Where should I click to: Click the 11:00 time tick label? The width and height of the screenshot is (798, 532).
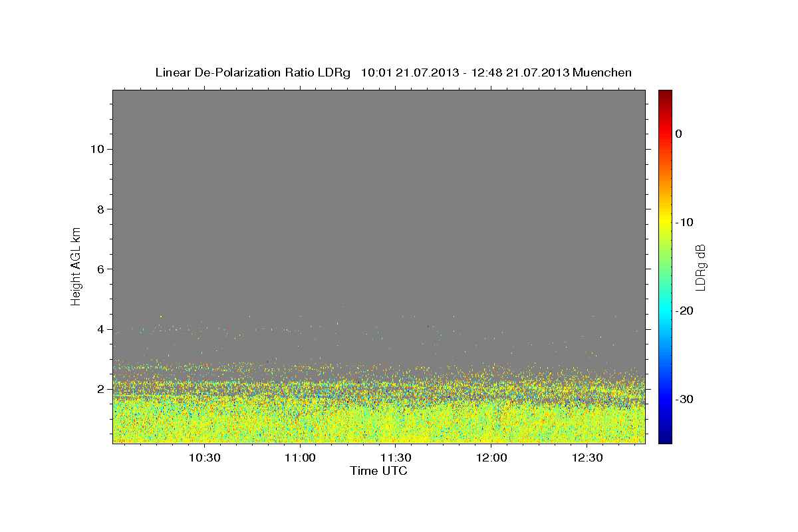[300, 458]
